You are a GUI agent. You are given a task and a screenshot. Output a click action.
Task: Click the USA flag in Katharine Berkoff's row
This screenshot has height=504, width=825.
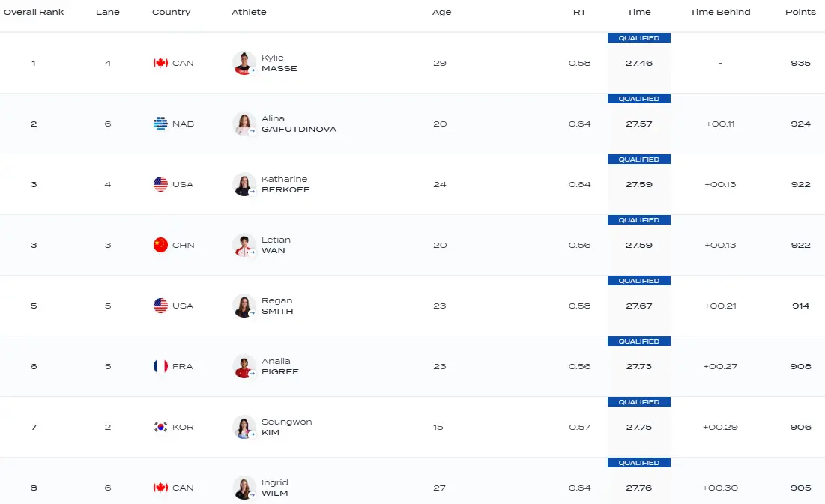click(160, 184)
